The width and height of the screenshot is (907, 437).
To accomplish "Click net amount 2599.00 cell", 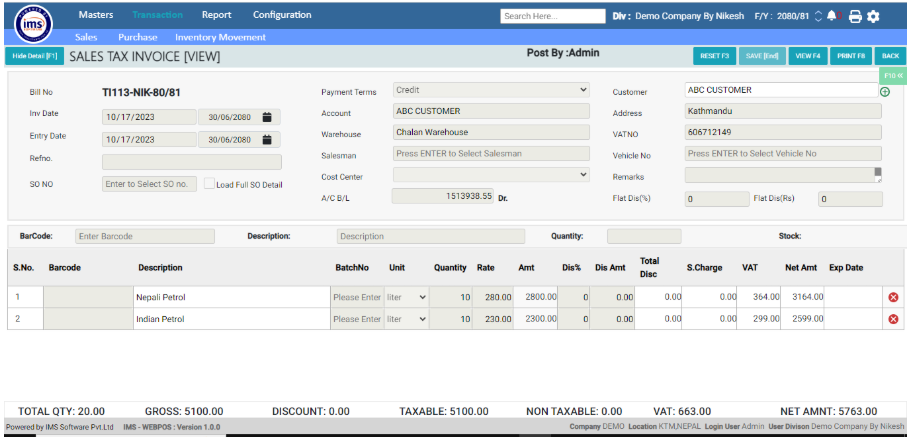I will coord(802,319).
